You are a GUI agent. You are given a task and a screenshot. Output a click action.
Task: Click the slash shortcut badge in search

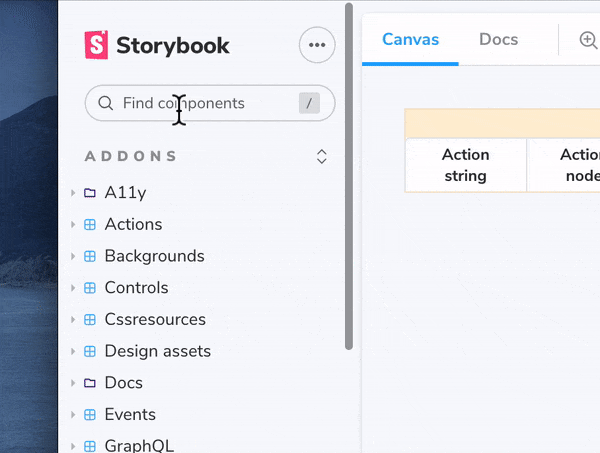coord(309,103)
